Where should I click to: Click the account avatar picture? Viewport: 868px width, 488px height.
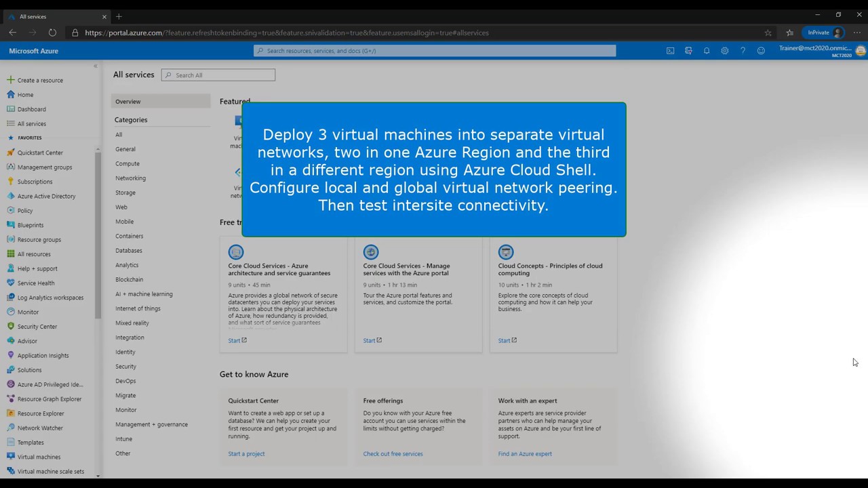(861, 51)
